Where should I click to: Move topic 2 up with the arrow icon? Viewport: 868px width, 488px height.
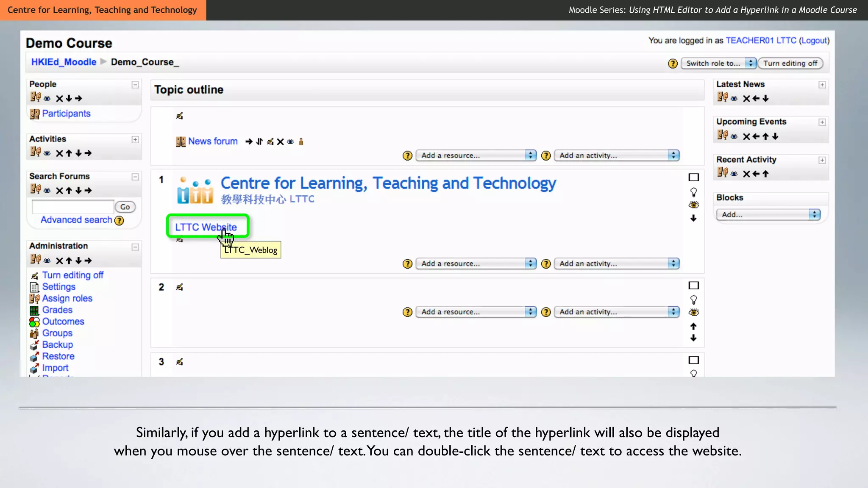click(693, 326)
